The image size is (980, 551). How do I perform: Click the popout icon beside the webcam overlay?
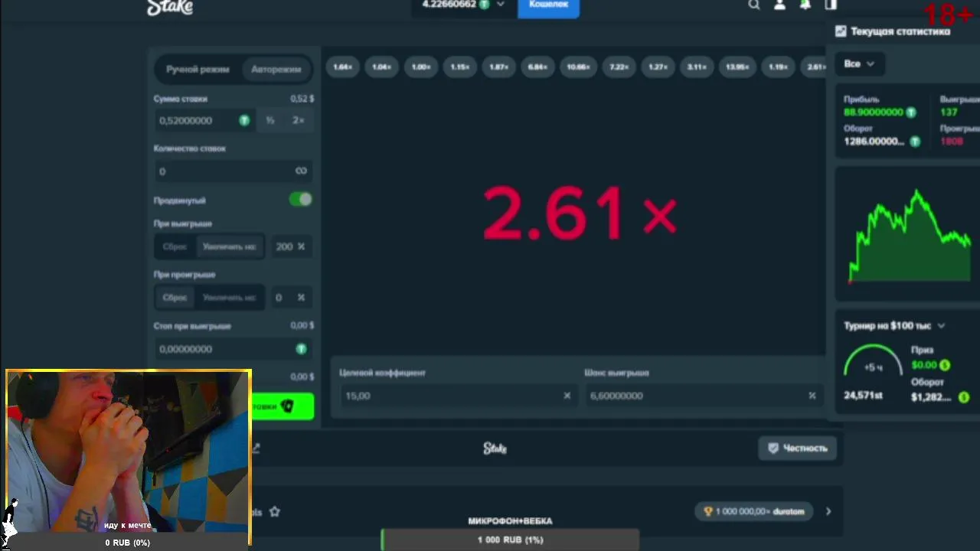[x=256, y=448]
